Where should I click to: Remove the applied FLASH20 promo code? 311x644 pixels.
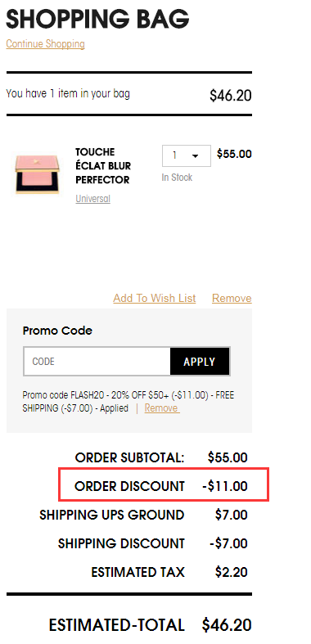click(162, 408)
